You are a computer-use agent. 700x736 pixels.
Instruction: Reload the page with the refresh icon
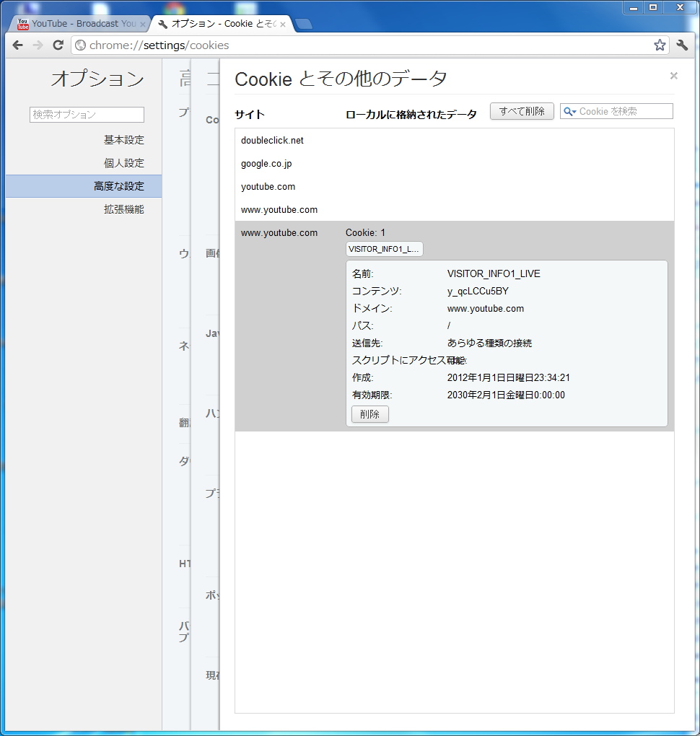pyautogui.click(x=58, y=45)
